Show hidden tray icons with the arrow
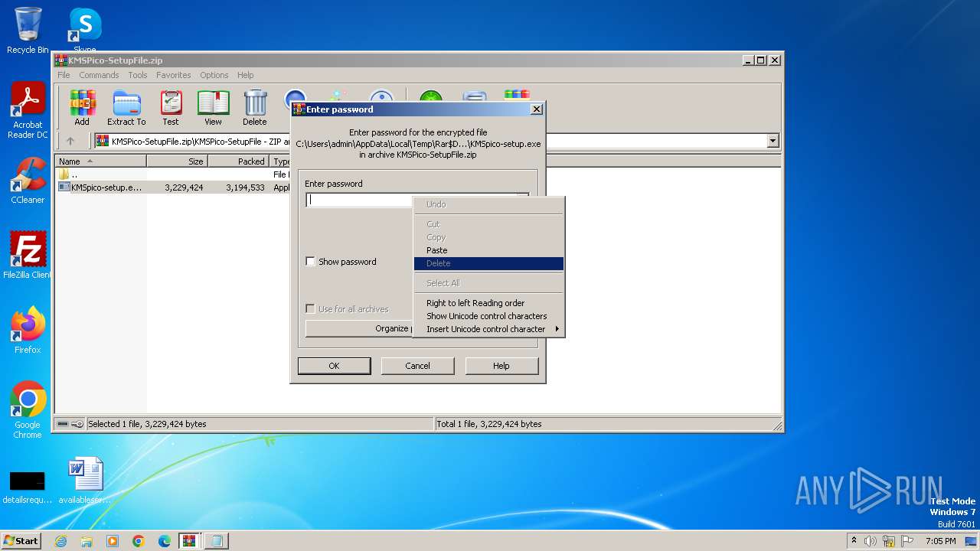This screenshot has width=980, height=551. tap(854, 541)
